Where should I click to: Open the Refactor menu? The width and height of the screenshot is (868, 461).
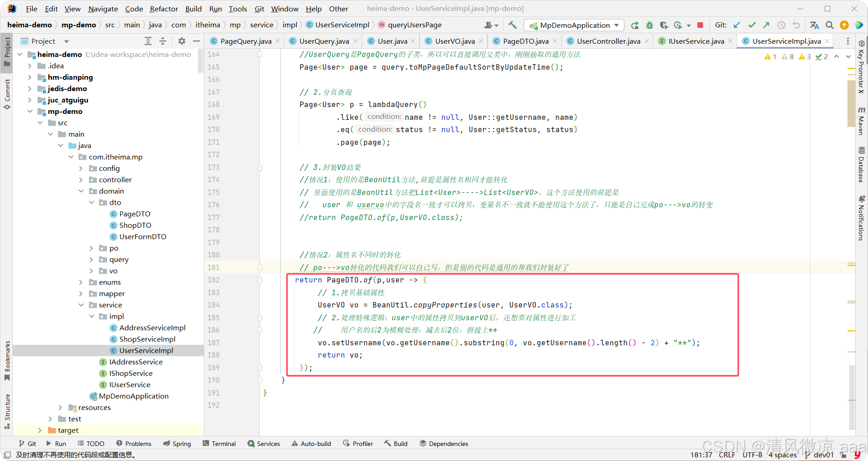(x=164, y=9)
